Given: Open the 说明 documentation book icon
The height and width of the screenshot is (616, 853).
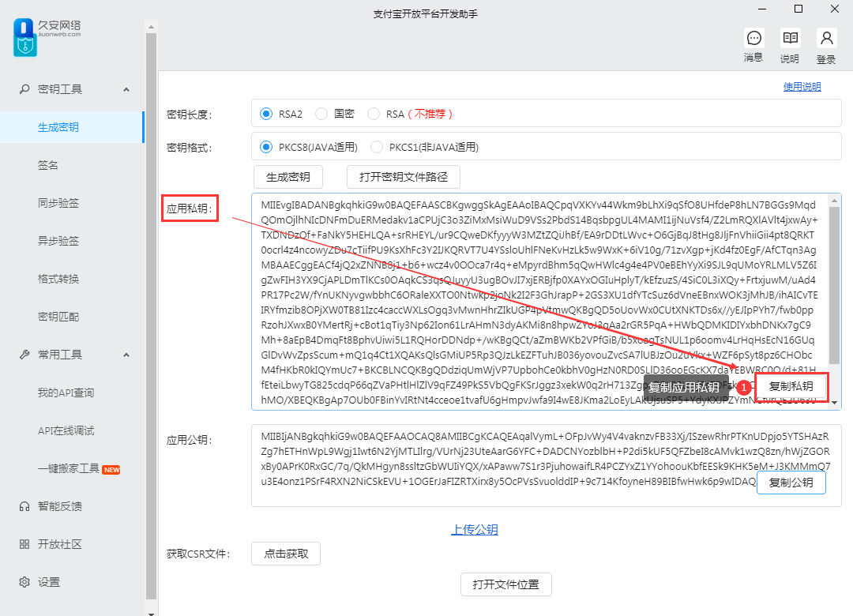Looking at the screenshot, I should click(790, 38).
